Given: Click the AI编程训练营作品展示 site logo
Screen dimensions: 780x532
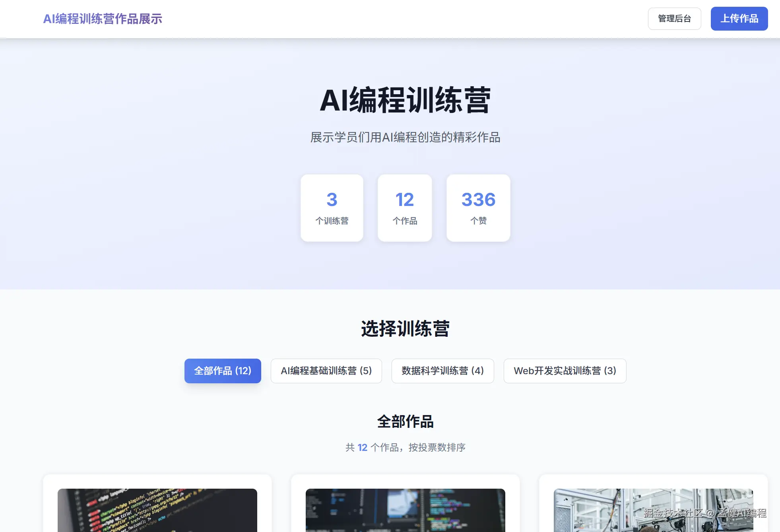Looking at the screenshot, I should pyautogui.click(x=103, y=19).
